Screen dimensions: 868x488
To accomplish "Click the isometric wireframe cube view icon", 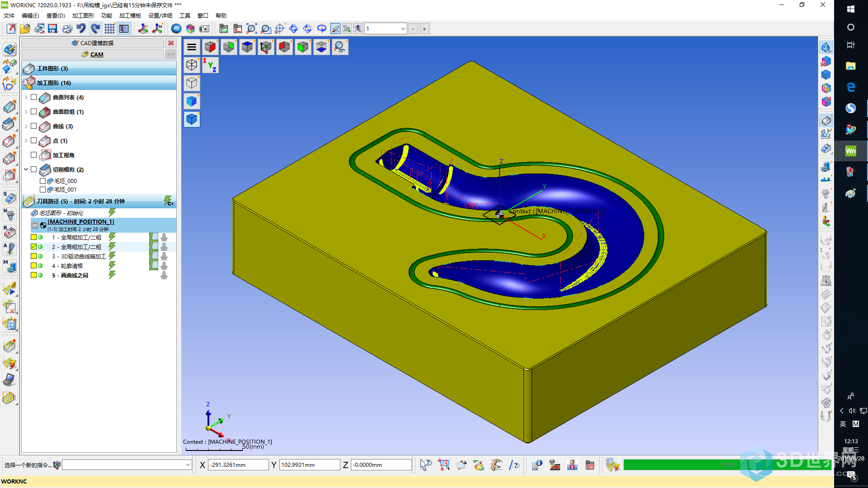I will click(x=192, y=65).
